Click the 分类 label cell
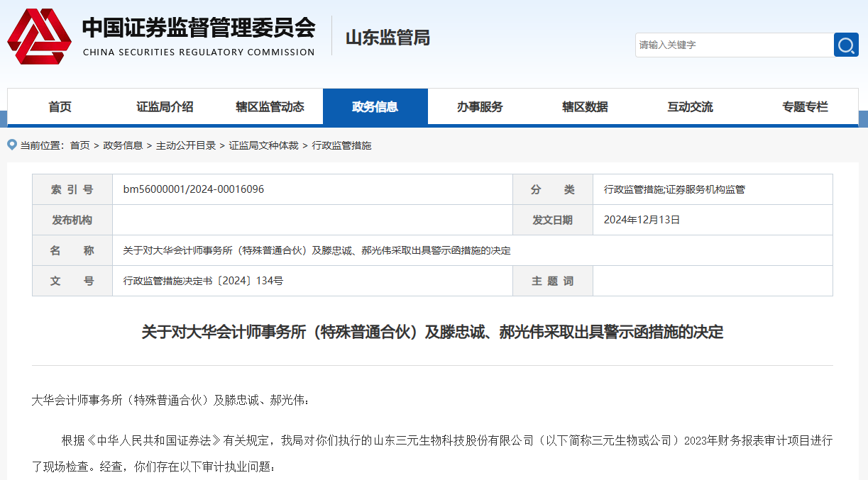This screenshot has height=480, width=868. (x=553, y=189)
